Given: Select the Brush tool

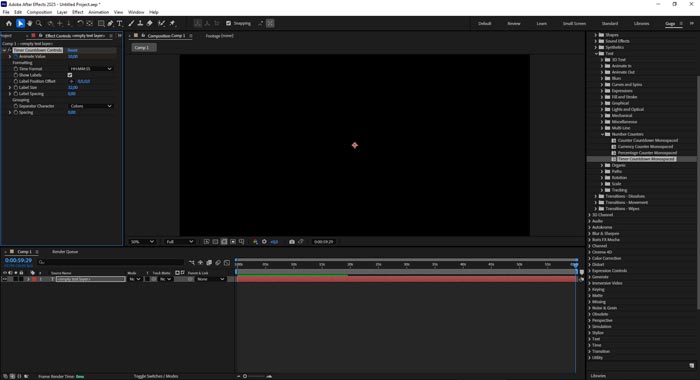Looking at the screenshot, I should (131, 23).
